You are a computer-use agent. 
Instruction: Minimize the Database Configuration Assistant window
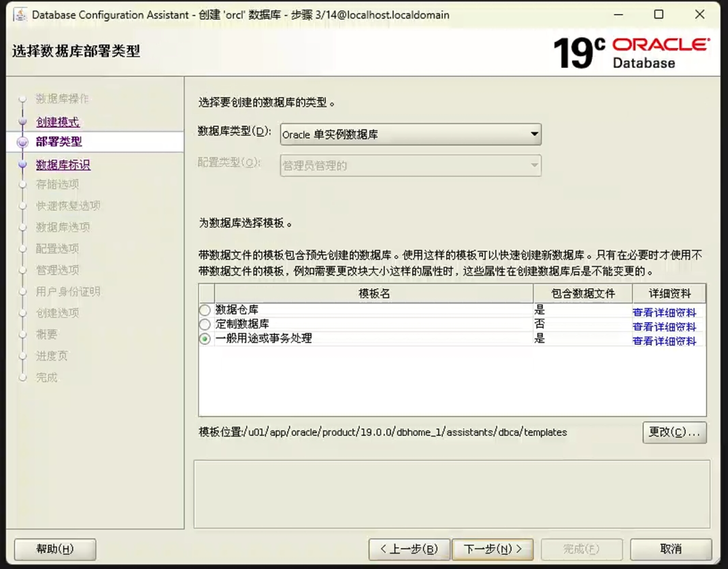(x=618, y=15)
